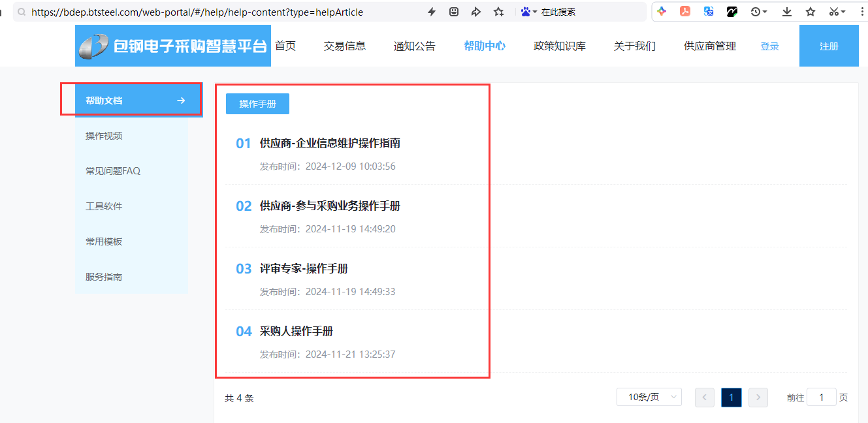Click the blue 注册 button
The width and height of the screenshot is (868, 423).
click(x=829, y=46)
